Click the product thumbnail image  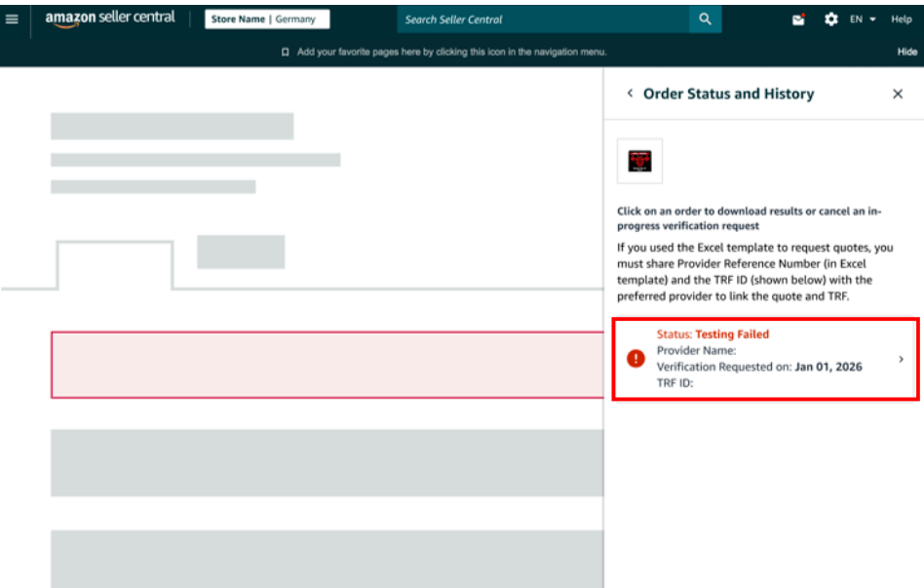[x=639, y=161]
